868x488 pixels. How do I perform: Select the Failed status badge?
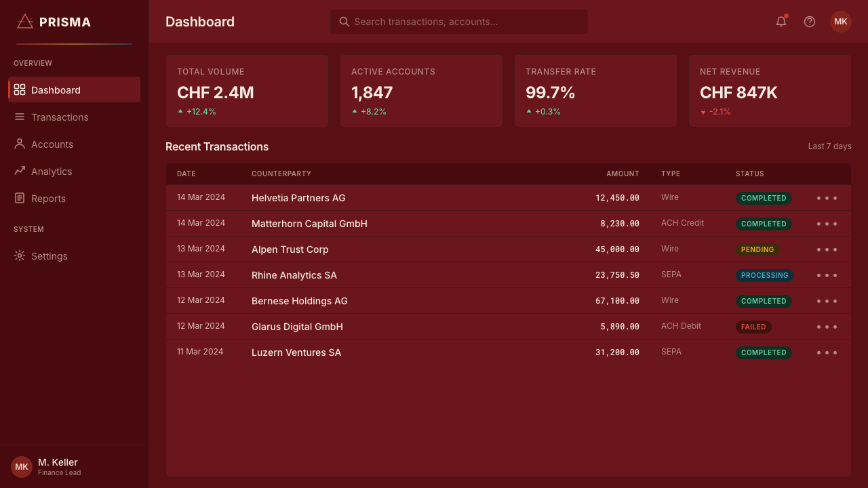(x=753, y=327)
